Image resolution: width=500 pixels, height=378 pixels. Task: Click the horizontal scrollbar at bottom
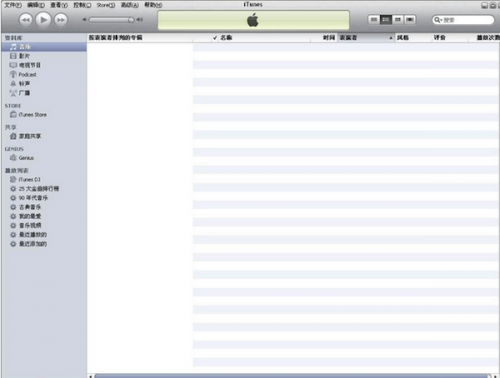click(x=291, y=376)
